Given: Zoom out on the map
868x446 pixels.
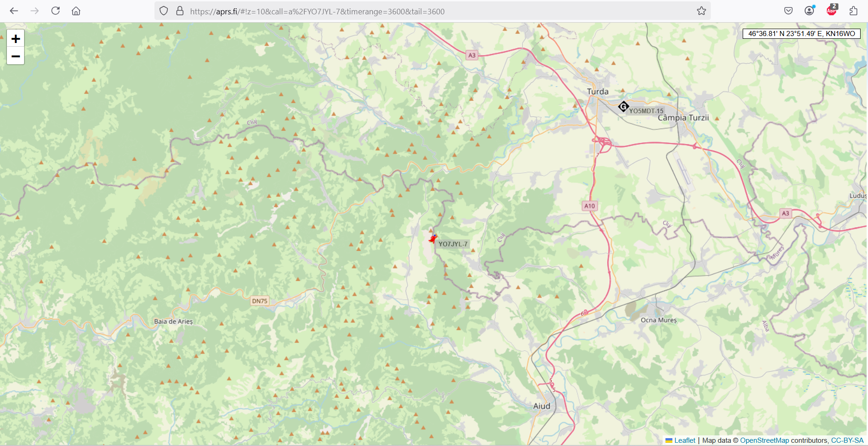Looking at the screenshot, I should (x=16, y=56).
